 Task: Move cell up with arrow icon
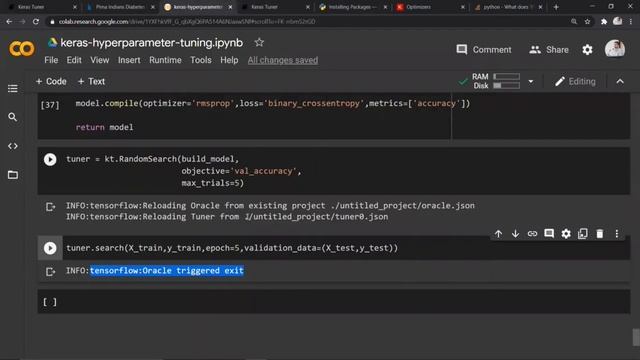[498, 234]
